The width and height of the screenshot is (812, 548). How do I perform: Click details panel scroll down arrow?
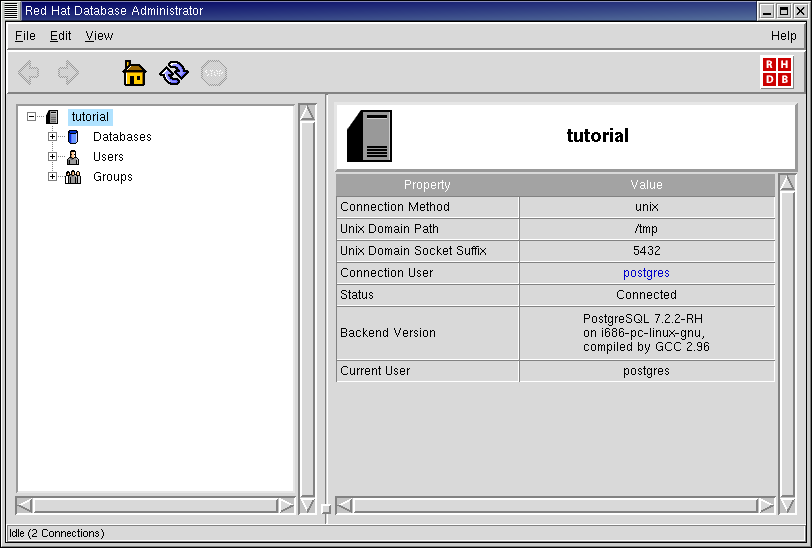787,505
